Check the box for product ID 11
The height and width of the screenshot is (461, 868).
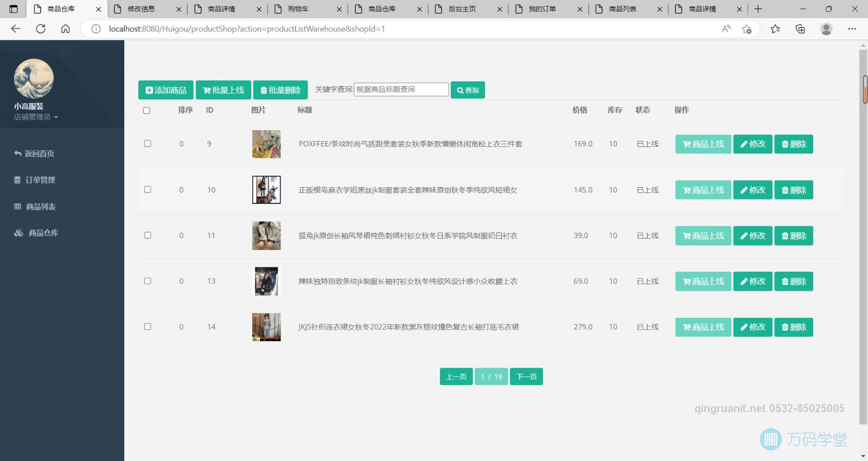[148, 235]
